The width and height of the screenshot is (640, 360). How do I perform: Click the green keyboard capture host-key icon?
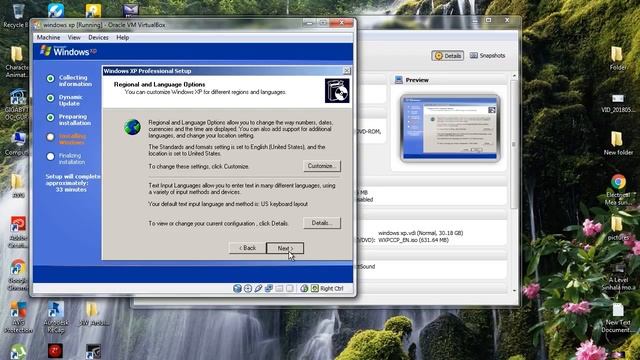(315, 289)
